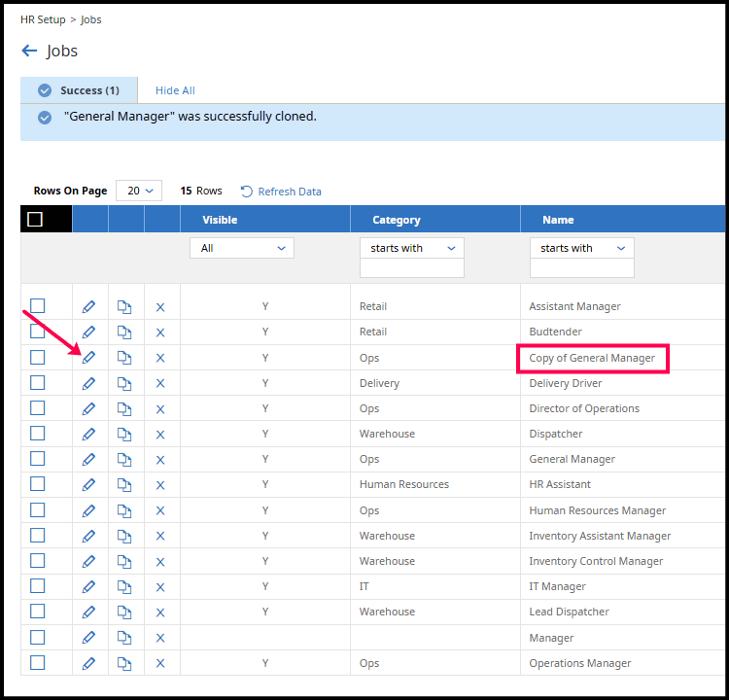729x700 pixels.
Task: Select the Copy of General Manager checkbox
Action: tap(37, 357)
